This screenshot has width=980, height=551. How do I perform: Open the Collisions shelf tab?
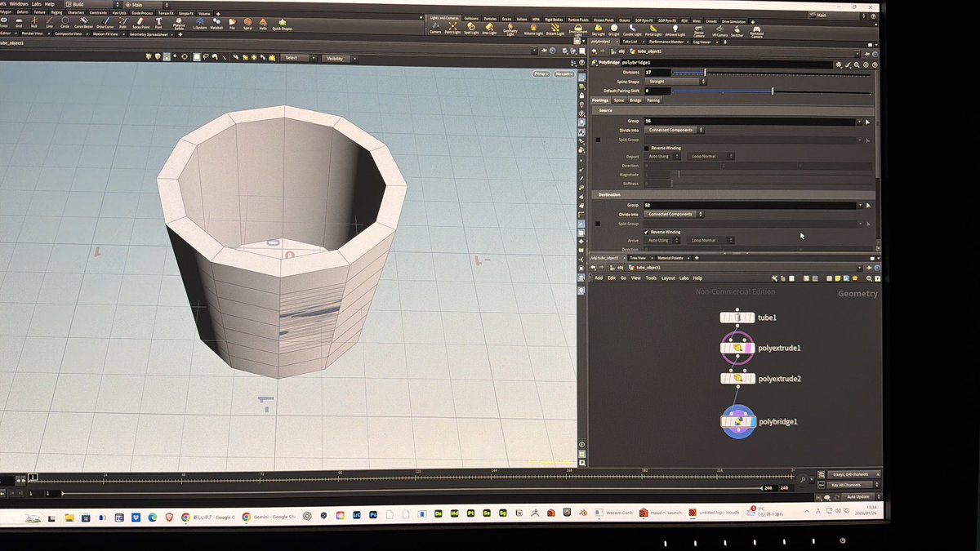471,18
